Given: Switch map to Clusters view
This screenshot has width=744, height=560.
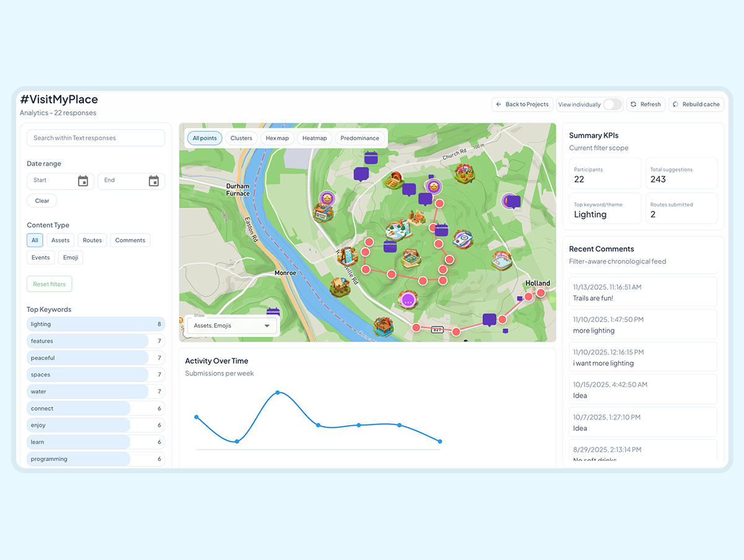Looking at the screenshot, I should 241,138.
